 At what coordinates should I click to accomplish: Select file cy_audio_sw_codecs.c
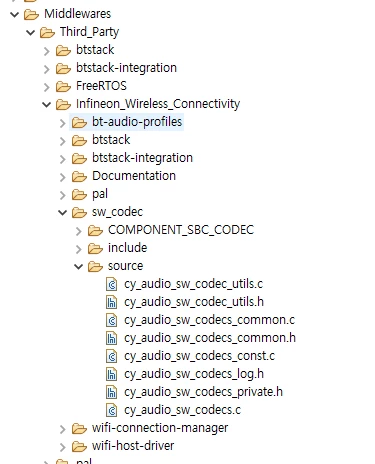(182, 410)
